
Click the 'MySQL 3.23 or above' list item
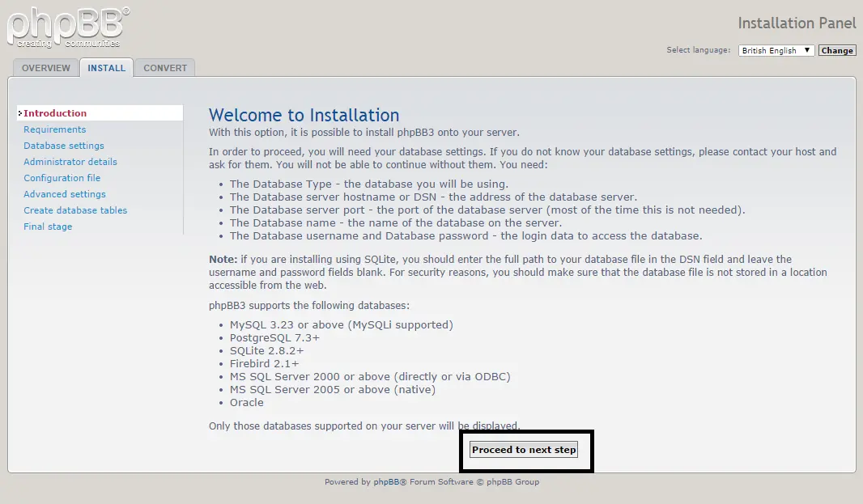[342, 324]
